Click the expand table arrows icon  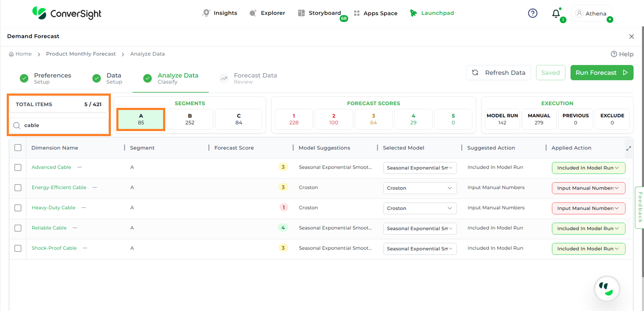[628, 148]
